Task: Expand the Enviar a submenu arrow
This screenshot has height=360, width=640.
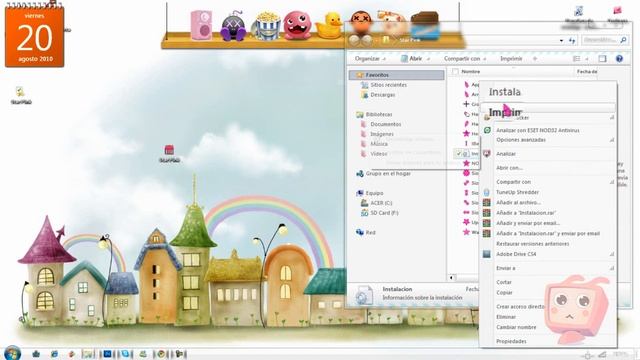Action: 611,268
